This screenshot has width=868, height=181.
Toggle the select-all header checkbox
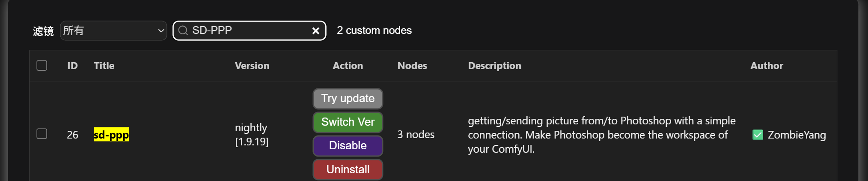[42, 66]
